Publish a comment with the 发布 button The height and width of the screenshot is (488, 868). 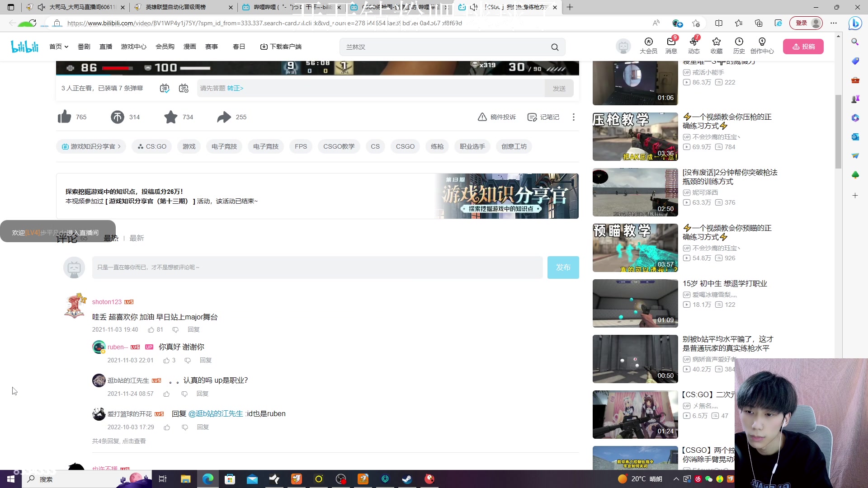click(563, 267)
